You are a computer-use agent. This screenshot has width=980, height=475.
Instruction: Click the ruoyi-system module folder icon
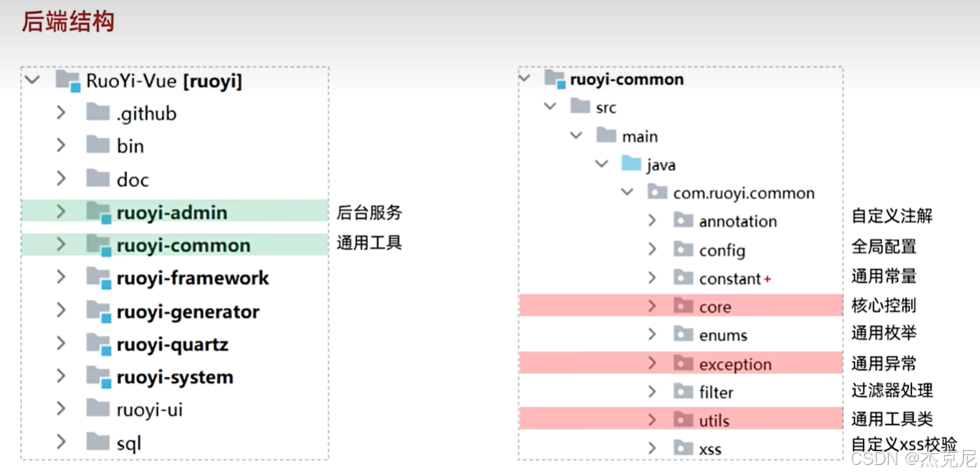click(99, 377)
